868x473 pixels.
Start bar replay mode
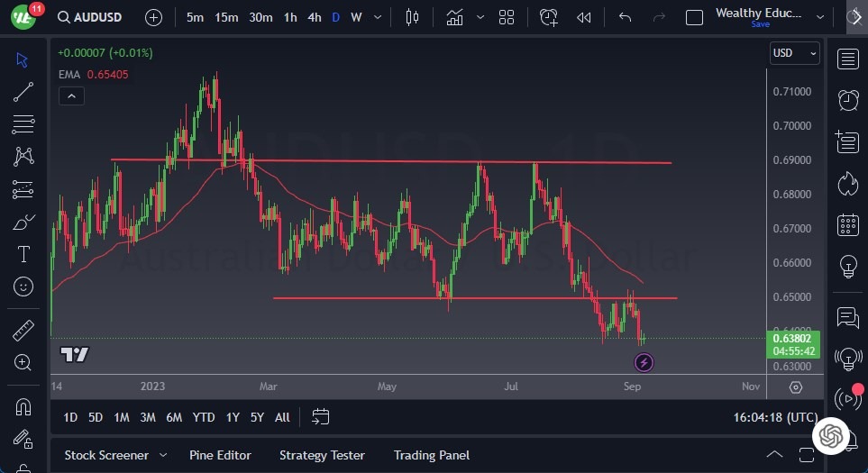tap(583, 18)
